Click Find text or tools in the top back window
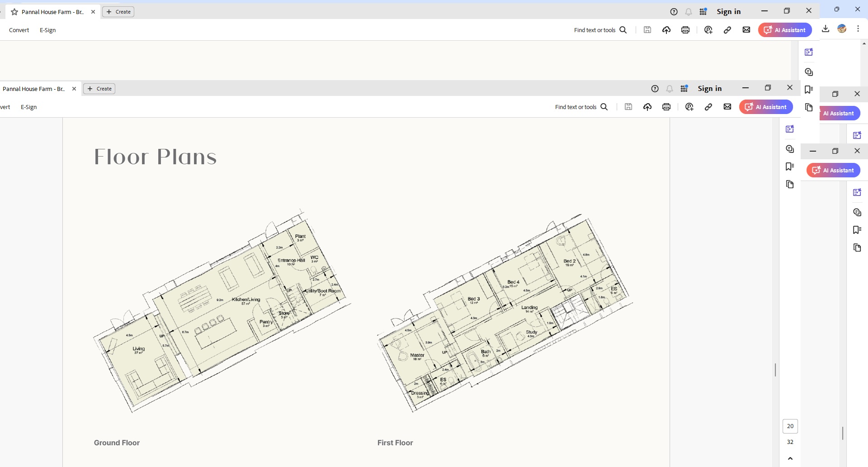868x467 pixels. click(x=600, y=30)
